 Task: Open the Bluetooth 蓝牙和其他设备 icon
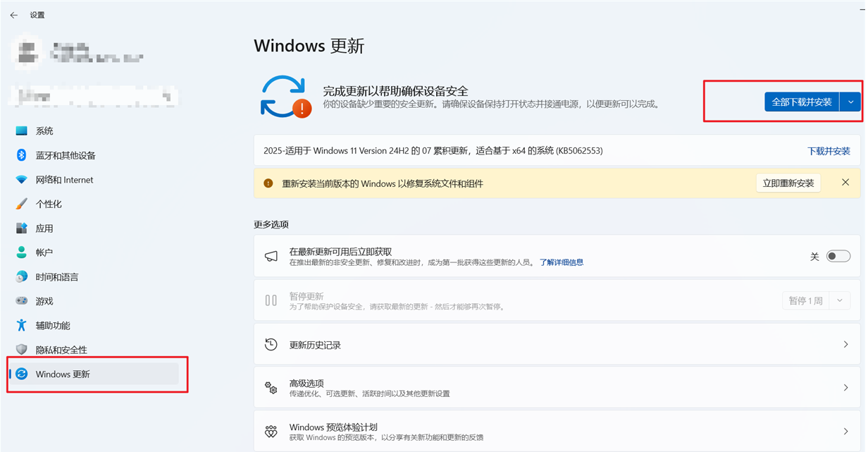tap(22, 155)
